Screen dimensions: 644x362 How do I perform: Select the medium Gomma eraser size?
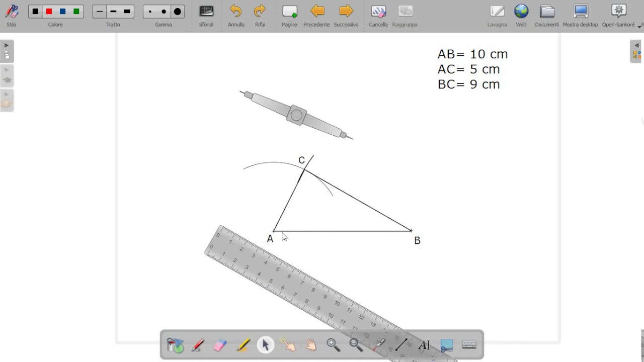pos(164,12)
